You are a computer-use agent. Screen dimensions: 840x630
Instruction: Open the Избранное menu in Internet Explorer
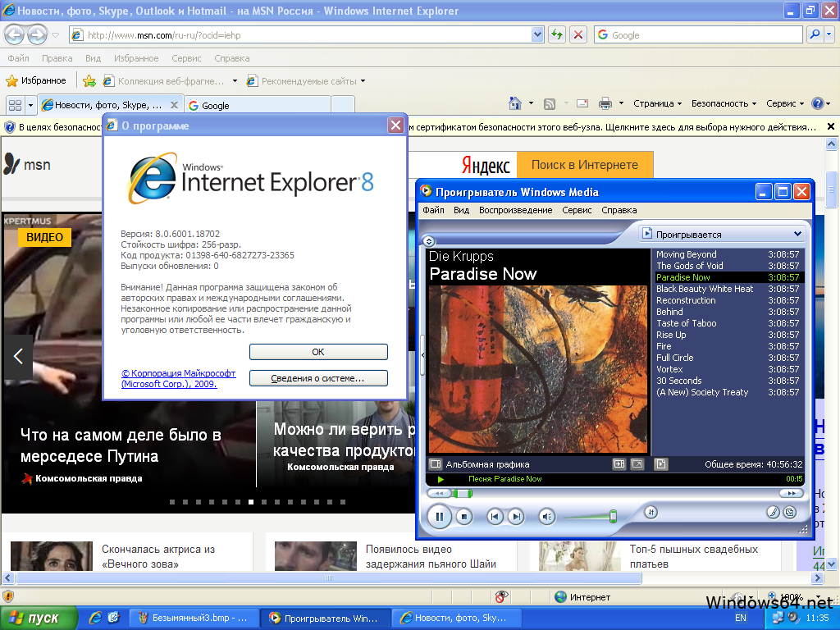(x=136, y=58)
